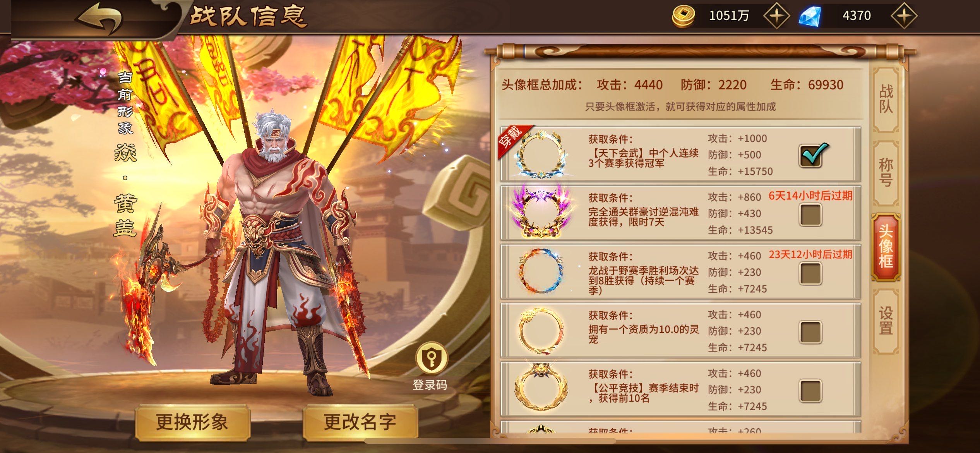Open the 登录码 key shield icon
The height and width of the screenshot is (453, 980).
pos(432,358)
